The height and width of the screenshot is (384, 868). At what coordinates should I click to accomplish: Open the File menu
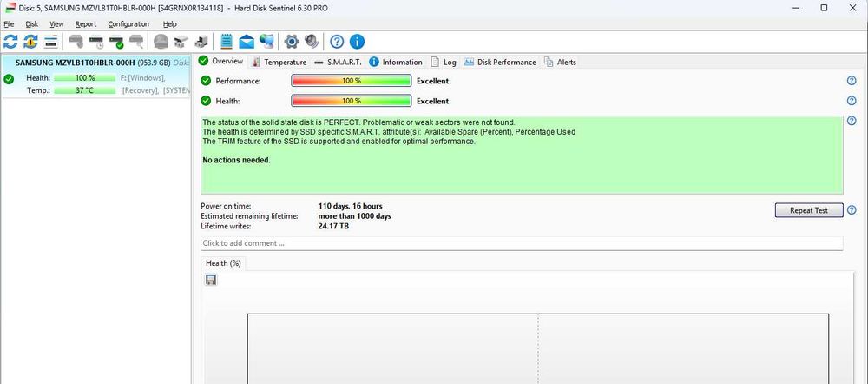pyautogui.click(x=9, y=23)
